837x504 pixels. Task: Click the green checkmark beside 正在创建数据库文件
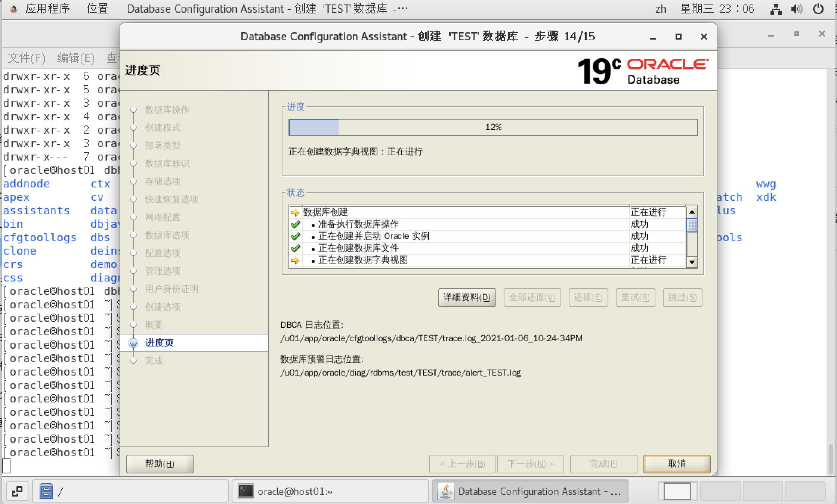click(295, 248)
